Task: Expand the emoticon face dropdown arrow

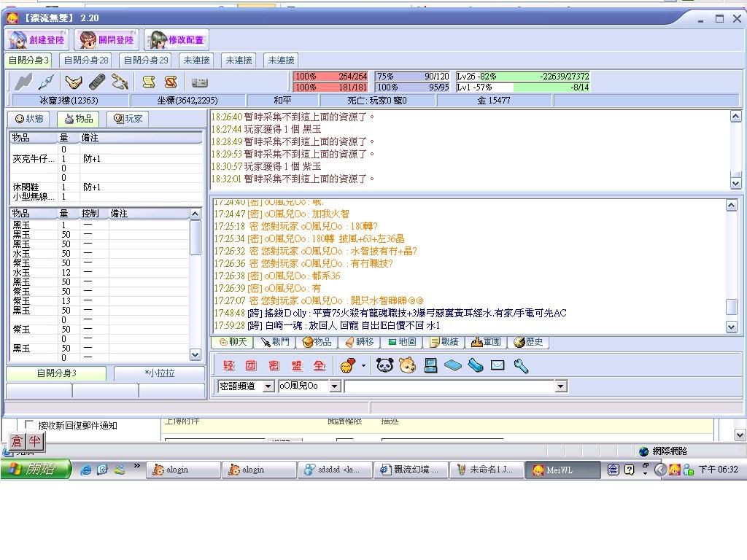Action: (363, 365)
